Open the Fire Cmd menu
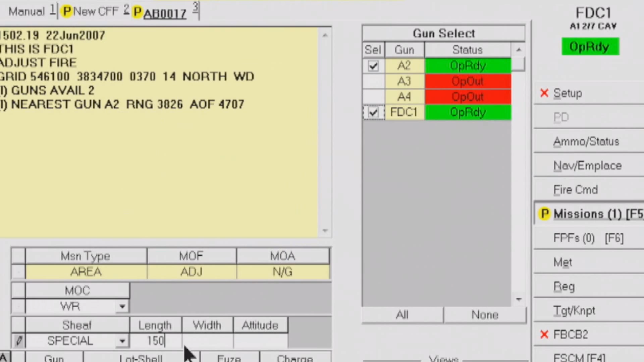 pos(589,190)
